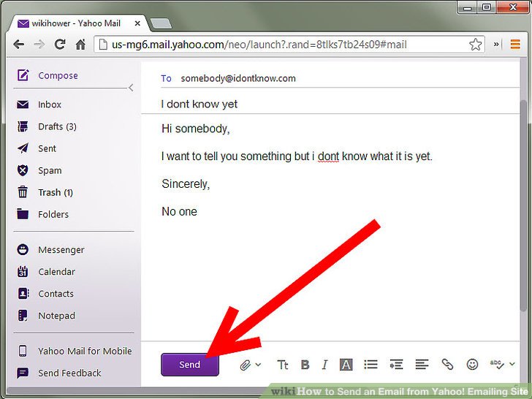Show hidden extensions chevron
The image size is (532, 399).
pyautogui.click(x=496, y=44)
